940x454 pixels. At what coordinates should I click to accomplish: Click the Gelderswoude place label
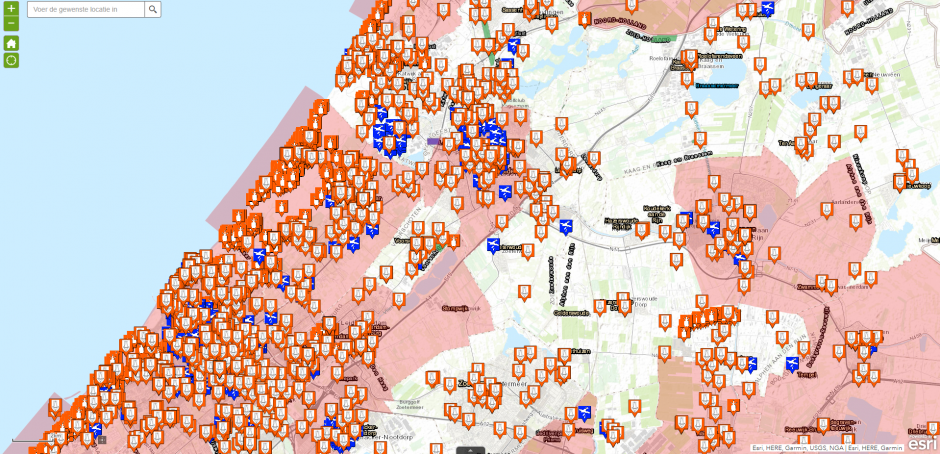click(x=572, y=313)
